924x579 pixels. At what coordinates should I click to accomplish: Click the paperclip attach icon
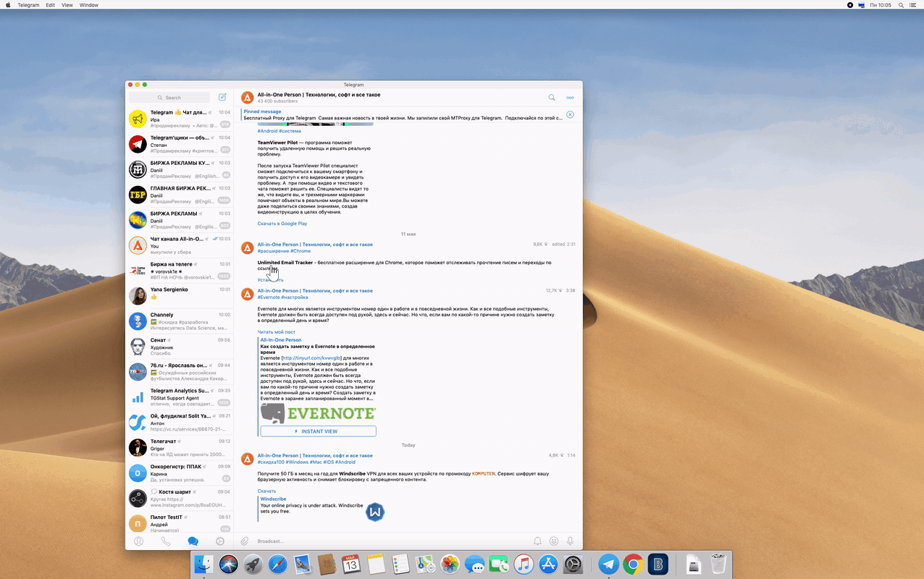(245, 541)
